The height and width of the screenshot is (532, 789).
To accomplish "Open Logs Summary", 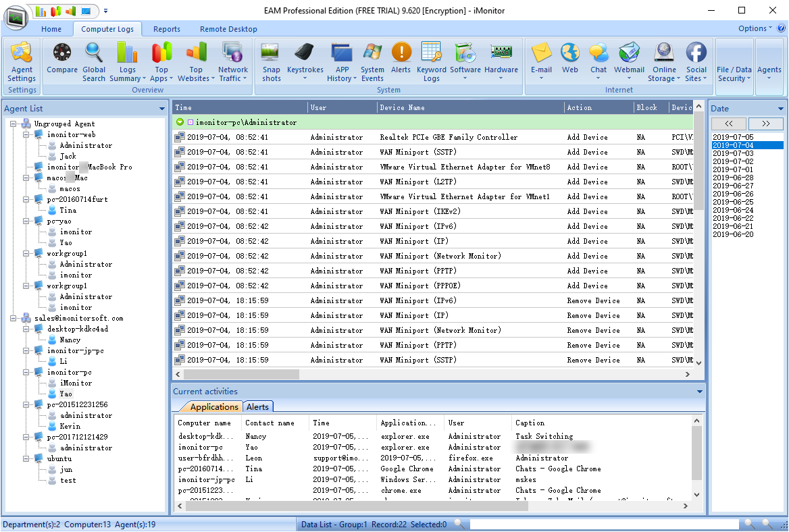I will (x=127, y=62).
